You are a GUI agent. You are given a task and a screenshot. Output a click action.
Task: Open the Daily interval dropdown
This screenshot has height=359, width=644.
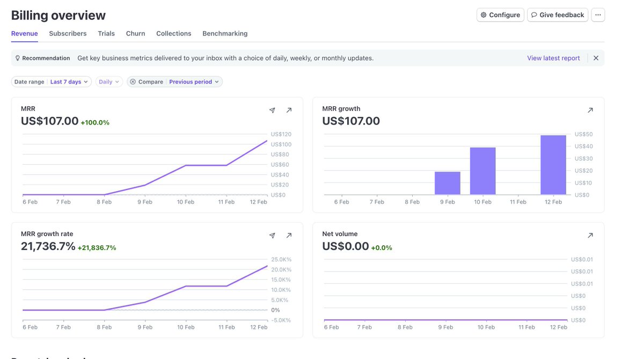[109, 82]
